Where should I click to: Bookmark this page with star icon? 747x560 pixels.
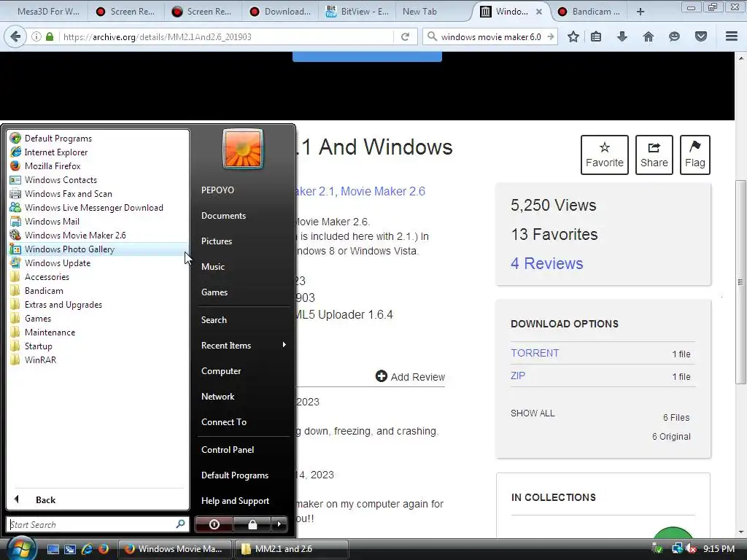point(573,36)
